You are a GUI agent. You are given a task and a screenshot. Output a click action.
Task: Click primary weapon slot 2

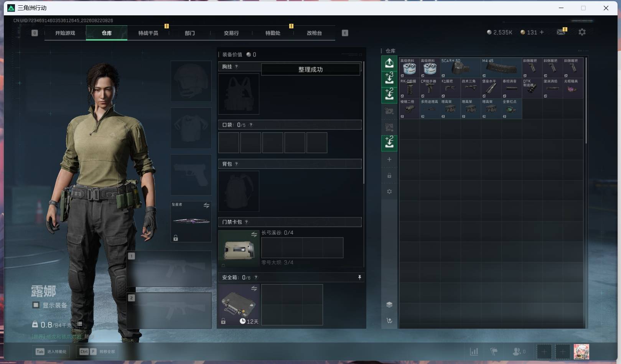169,310
